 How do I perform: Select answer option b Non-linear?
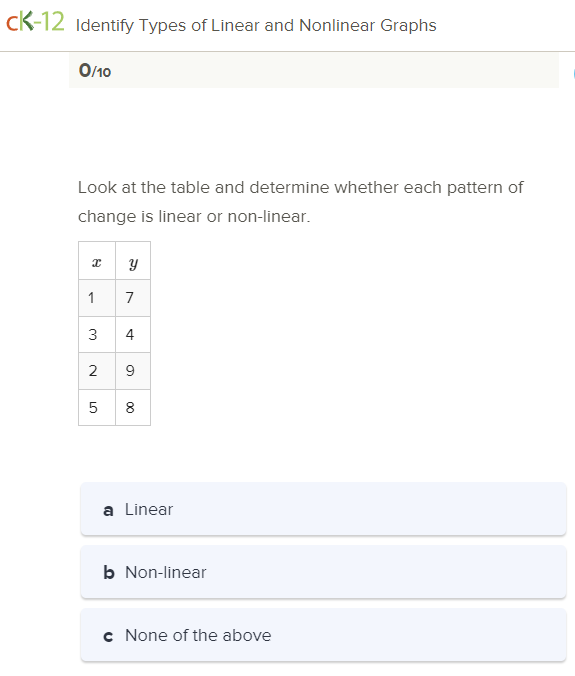pos(323,572)
